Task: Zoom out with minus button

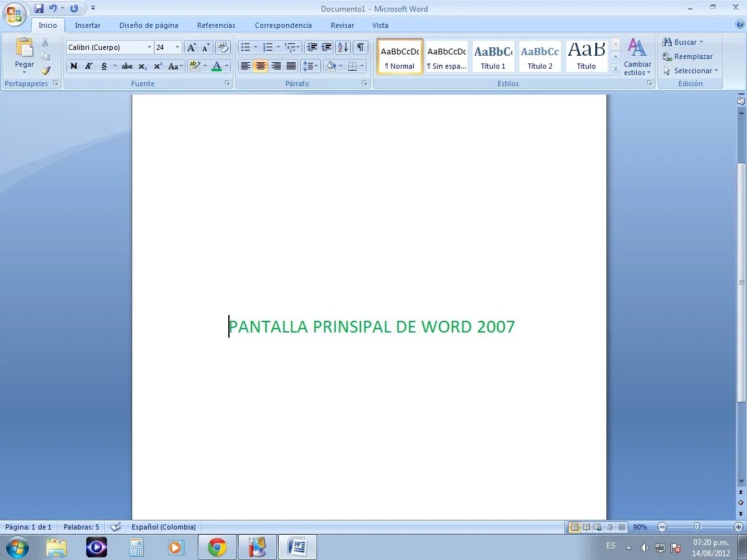Action: click(x=661, y=527)
